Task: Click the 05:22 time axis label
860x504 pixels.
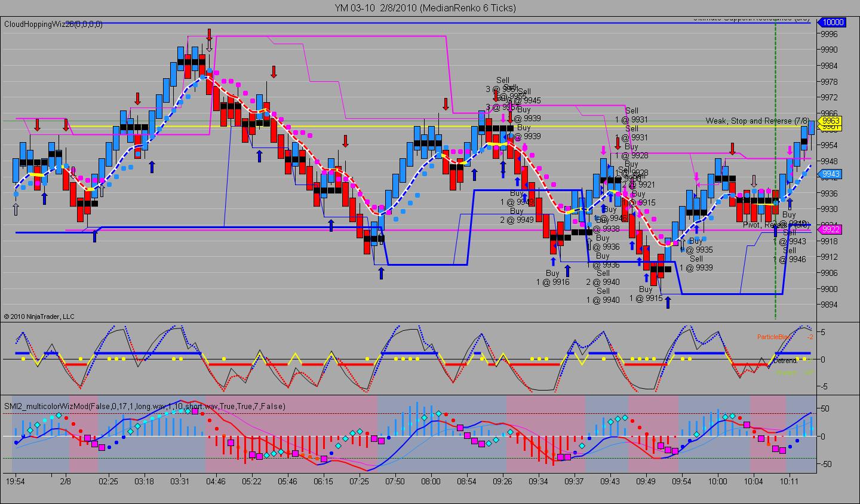Action: click(251, 481)
